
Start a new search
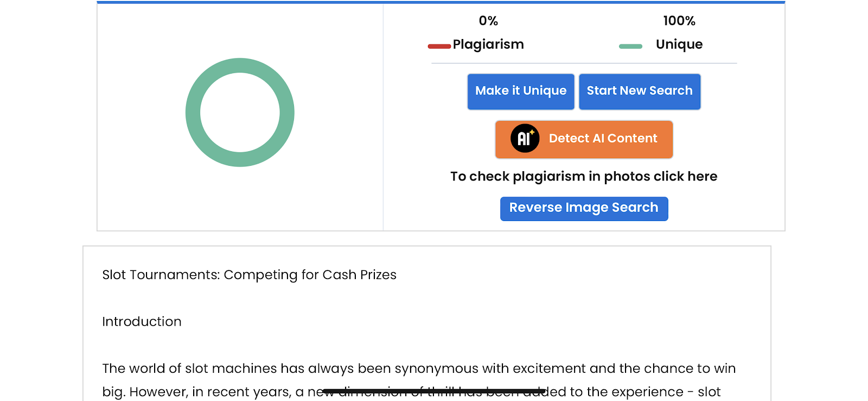point(639,91)
